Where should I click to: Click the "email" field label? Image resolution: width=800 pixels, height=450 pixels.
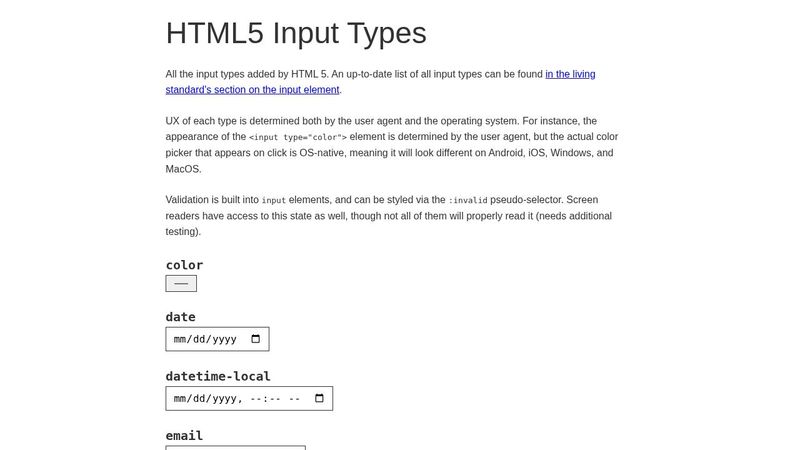click(184, 435)
